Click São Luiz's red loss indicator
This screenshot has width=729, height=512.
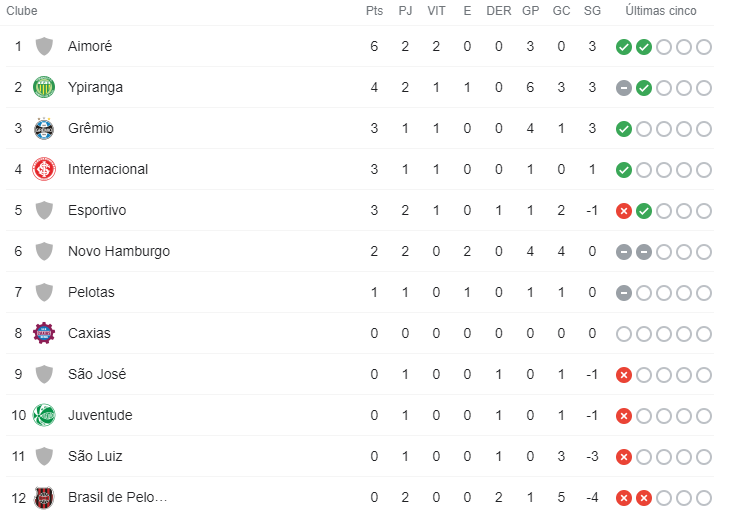click(623, 457)
